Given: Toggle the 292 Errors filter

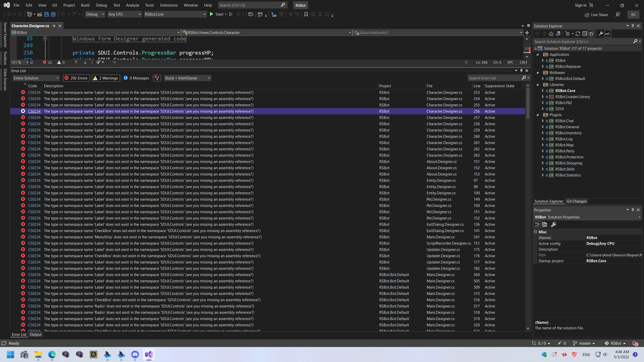Looking at the screenshot, I should [76, 78].
